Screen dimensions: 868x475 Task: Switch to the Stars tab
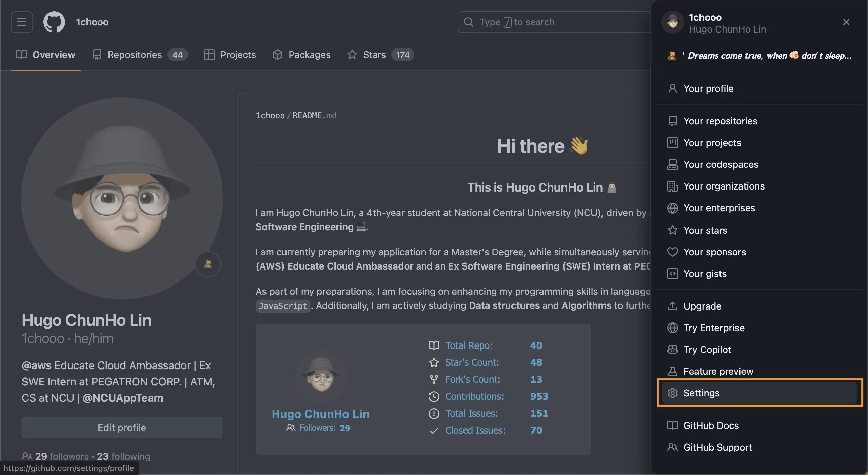coord(380,55)
